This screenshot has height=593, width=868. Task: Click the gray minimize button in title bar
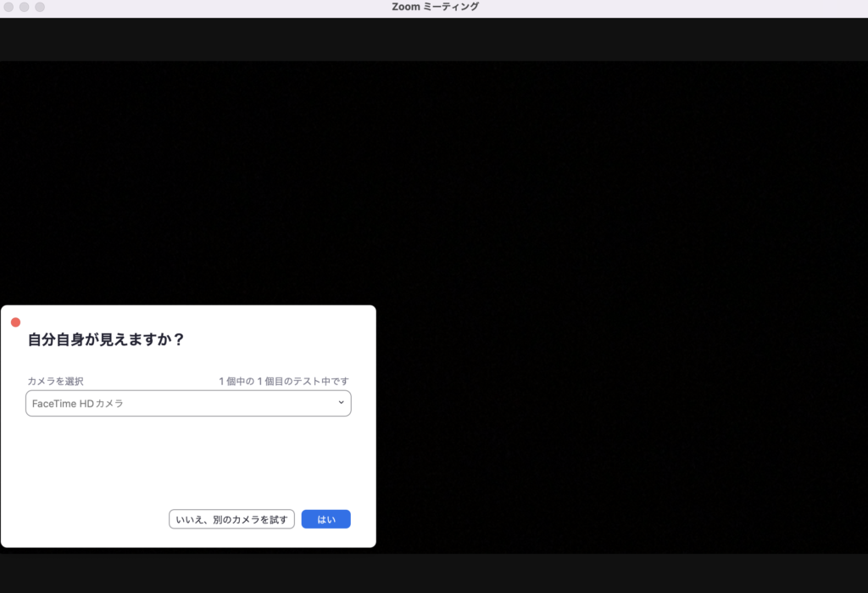coord(25,7)
